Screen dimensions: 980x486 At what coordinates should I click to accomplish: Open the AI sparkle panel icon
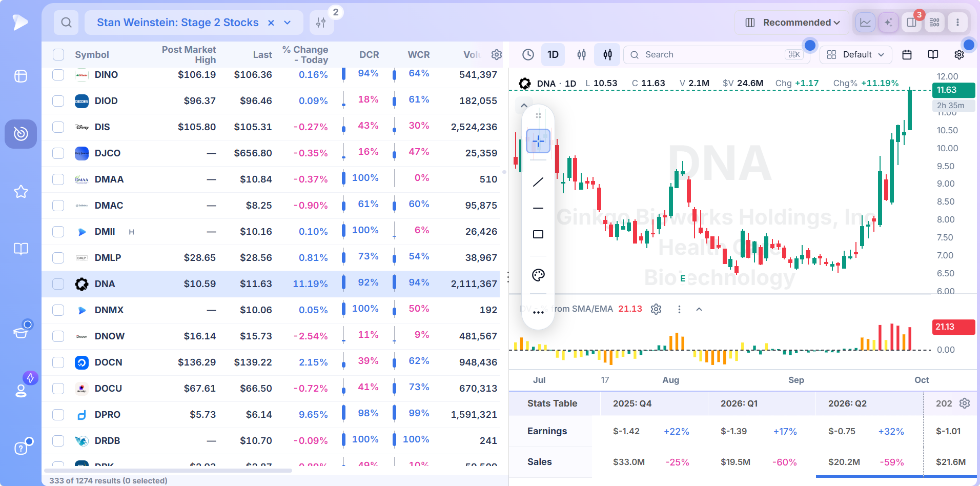pyautogui.click(x=888, y=23)
